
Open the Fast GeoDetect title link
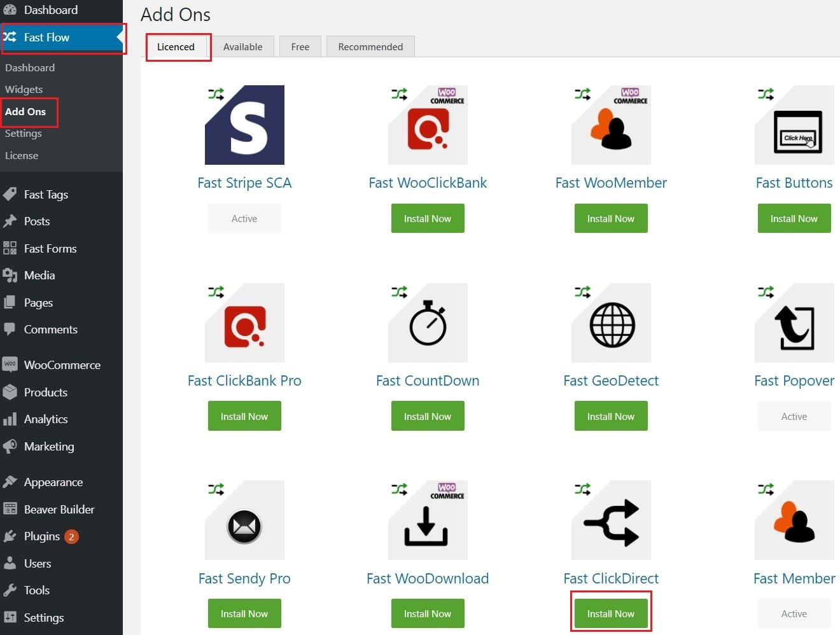pos(611,380)
